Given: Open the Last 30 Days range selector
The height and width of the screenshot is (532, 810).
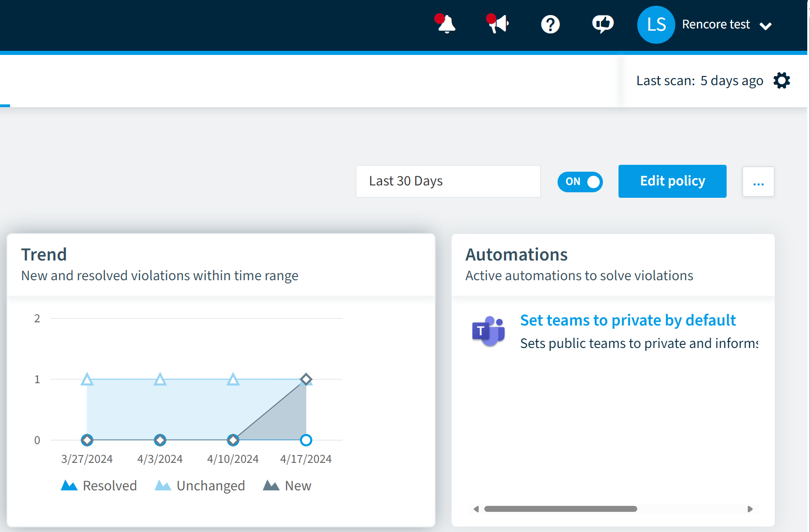Looking at the screenshot, I should click(448, 181).
